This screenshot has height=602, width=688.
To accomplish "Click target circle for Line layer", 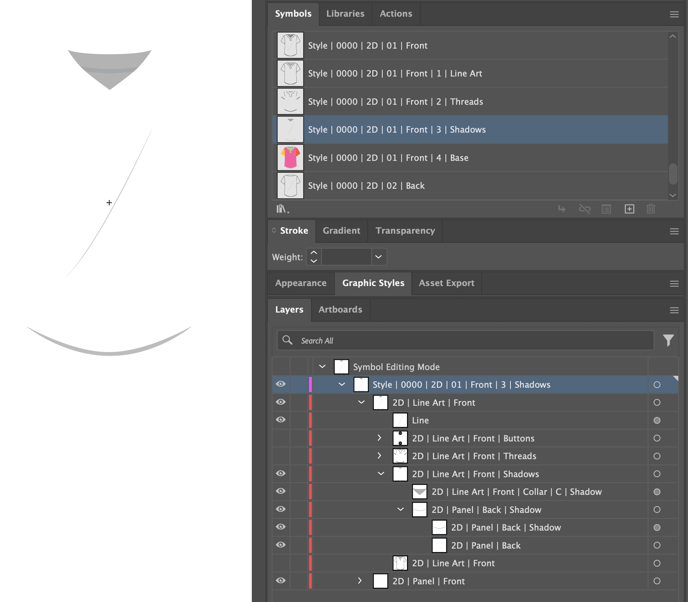I will (657, 421).
